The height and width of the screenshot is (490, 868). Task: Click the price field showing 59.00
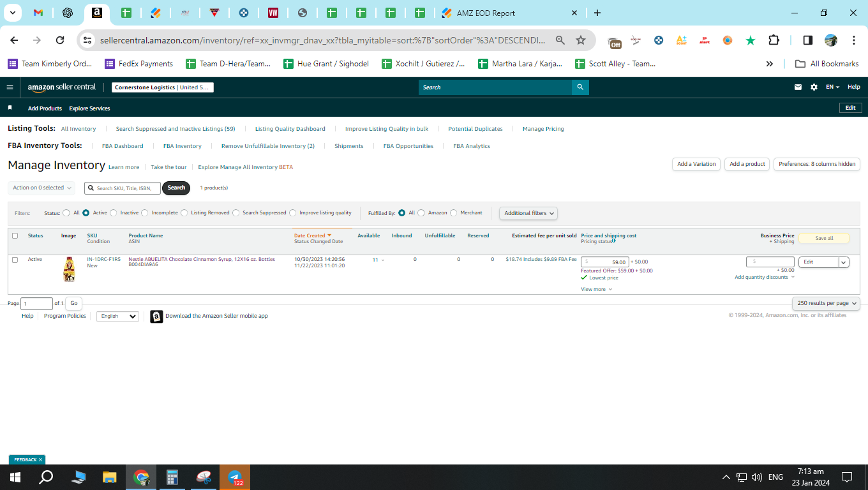coord(605,262)
